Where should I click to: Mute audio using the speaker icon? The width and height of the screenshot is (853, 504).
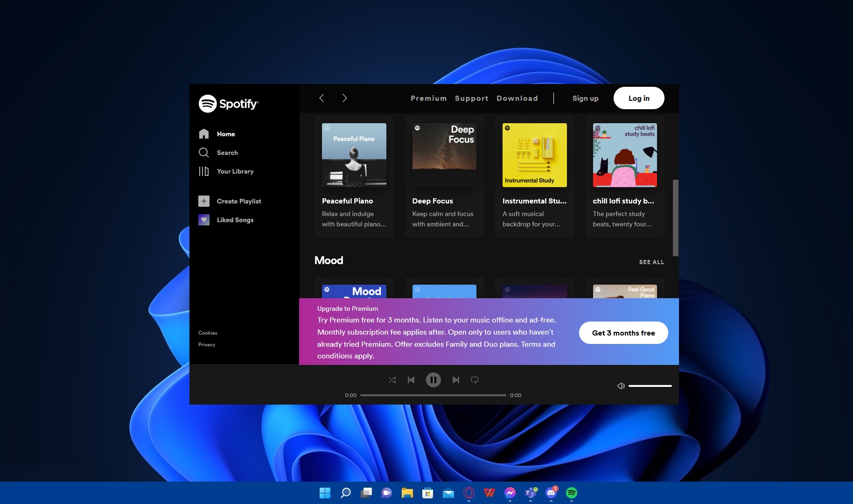click(x=621, y=386)
